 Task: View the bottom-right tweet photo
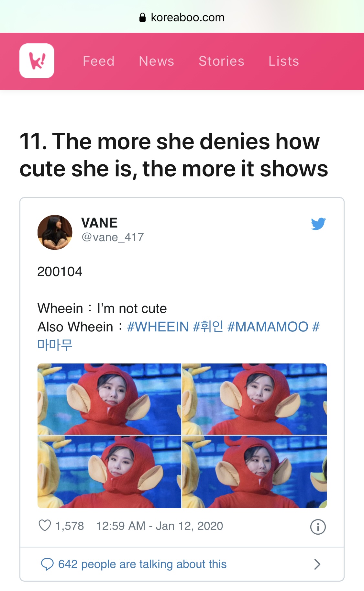click(254, 472)
